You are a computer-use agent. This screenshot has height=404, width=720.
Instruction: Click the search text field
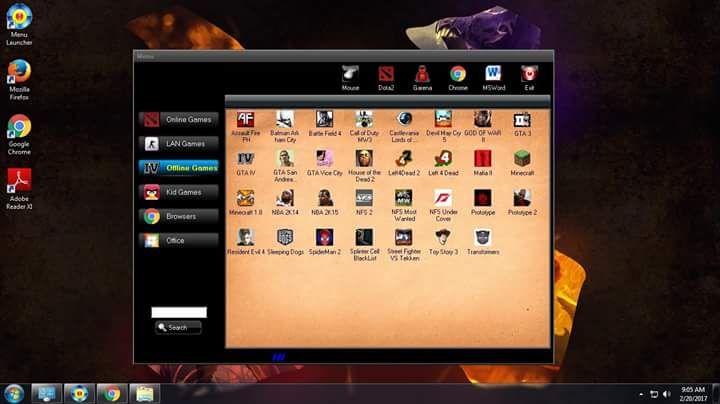(179, 313)
